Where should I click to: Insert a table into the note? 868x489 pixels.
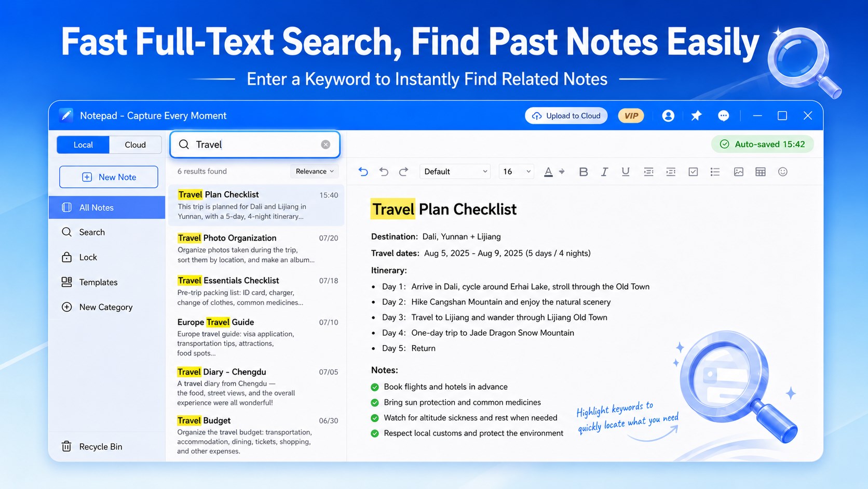click(x=761, y=171)
